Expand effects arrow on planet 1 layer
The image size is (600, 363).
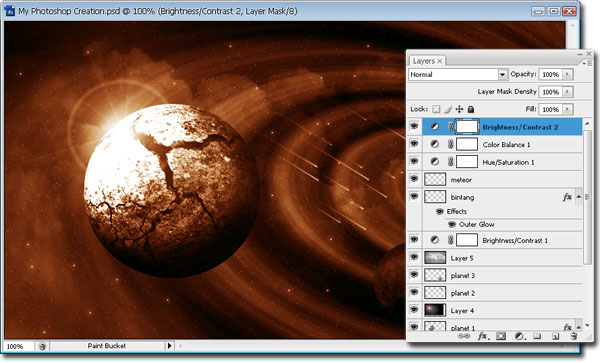[579, 327]
